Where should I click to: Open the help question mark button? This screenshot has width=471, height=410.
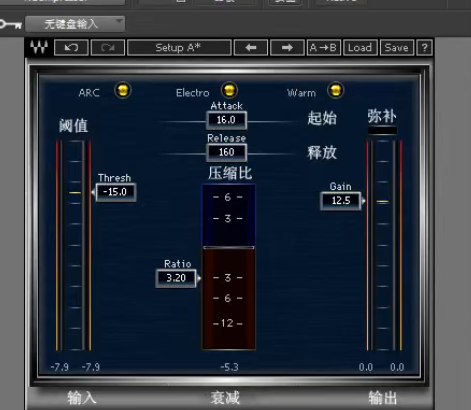[x=424, y=47]
